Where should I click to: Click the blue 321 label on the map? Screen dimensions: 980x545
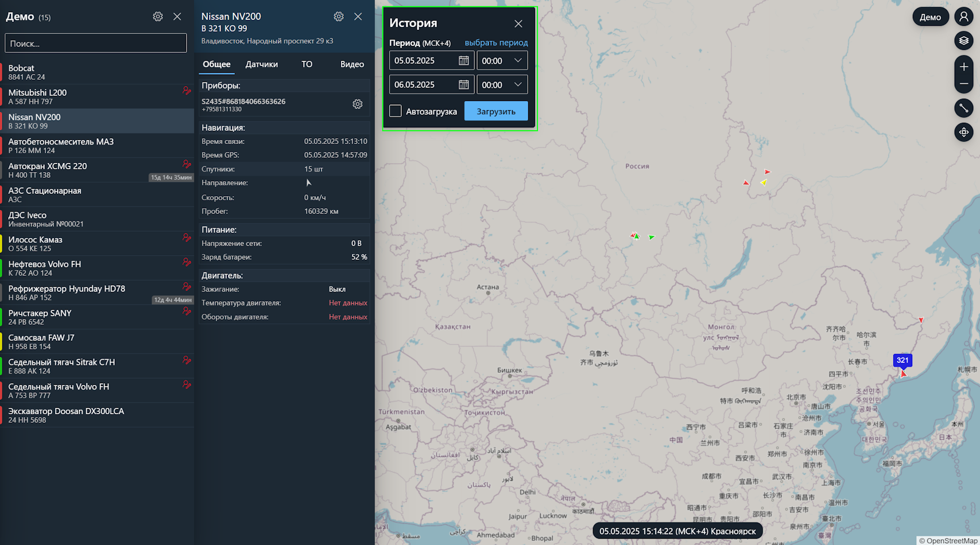point(902,360)
